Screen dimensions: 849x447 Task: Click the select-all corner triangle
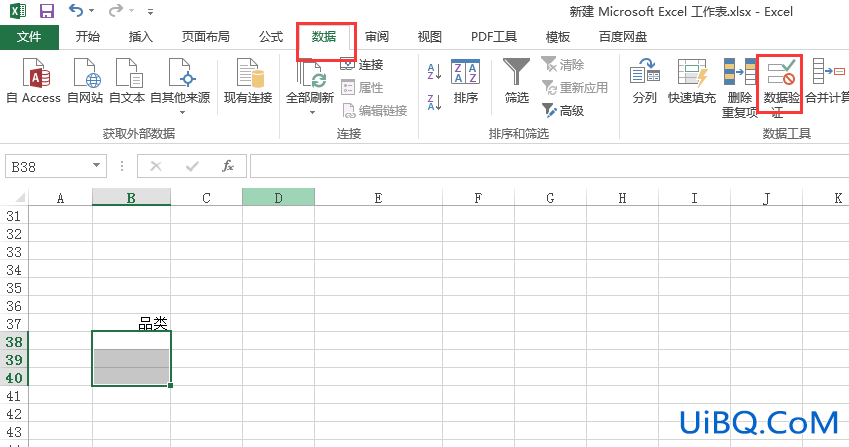(20, 197)
